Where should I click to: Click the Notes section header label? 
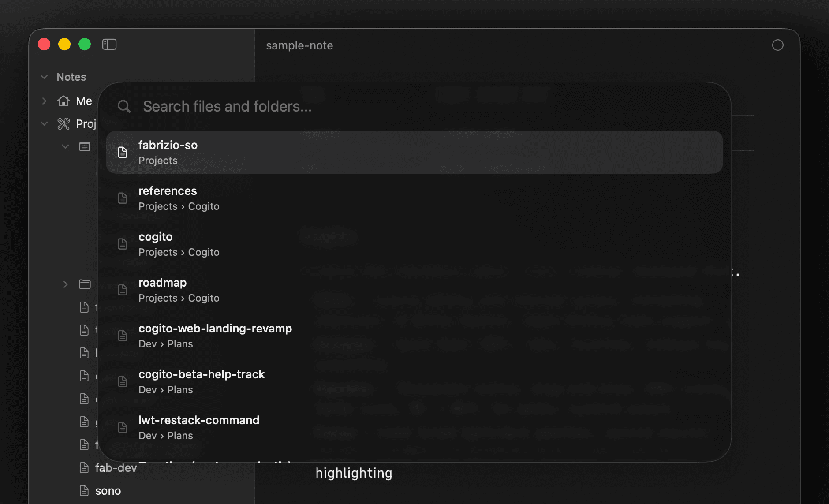coord(71,77)
